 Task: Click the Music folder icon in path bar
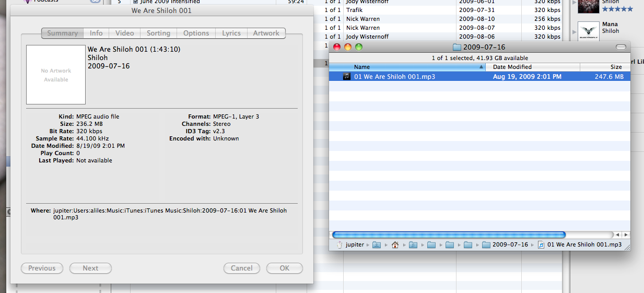click(x=413, y=244)
